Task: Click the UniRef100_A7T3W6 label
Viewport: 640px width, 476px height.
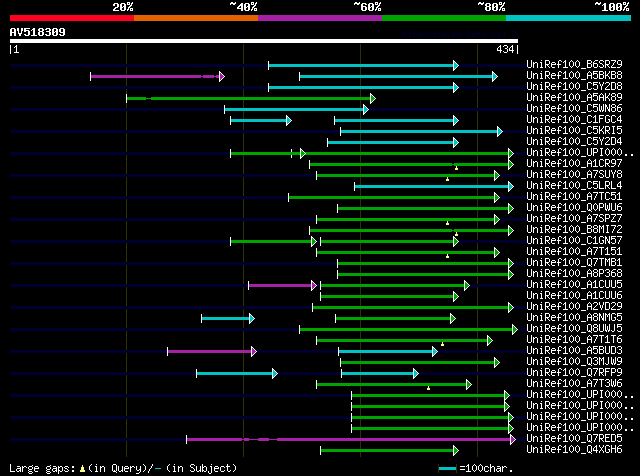Action: click(574, 384)
